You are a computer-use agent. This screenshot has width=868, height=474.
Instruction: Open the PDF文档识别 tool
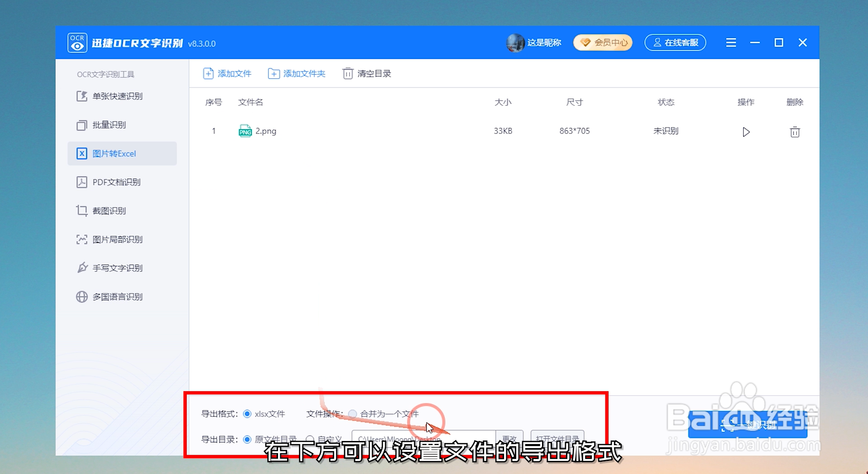[x=122, y=182]
